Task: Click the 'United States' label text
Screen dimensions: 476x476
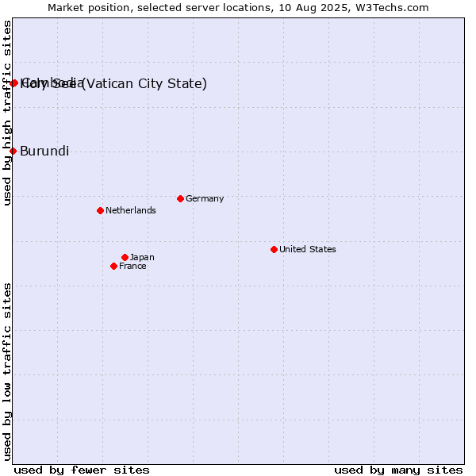Action: coord(308,249)
